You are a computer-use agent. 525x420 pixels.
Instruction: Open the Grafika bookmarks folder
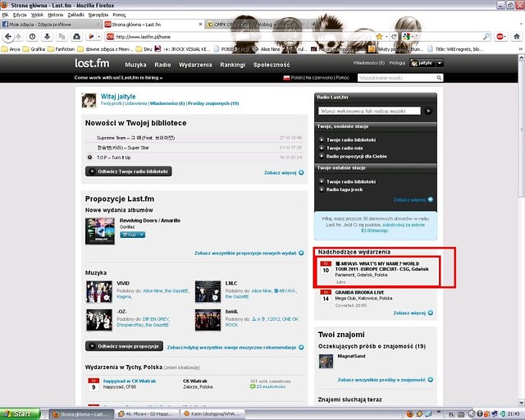point(34,49)
